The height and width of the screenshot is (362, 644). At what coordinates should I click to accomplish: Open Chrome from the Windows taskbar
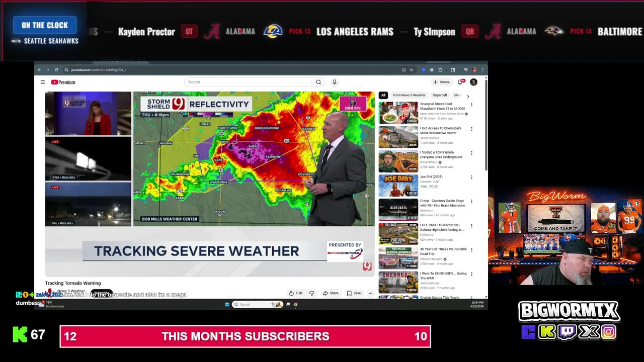[295, 304]
